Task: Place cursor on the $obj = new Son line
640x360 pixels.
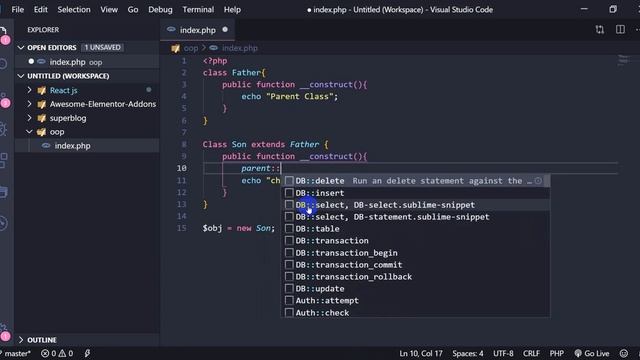Action: [238, 228]
